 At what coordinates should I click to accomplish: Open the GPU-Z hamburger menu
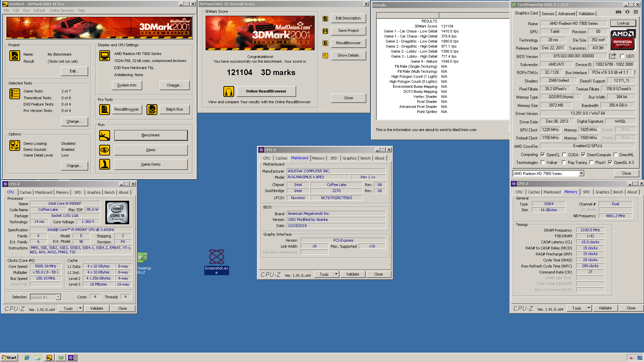[636, 12]
